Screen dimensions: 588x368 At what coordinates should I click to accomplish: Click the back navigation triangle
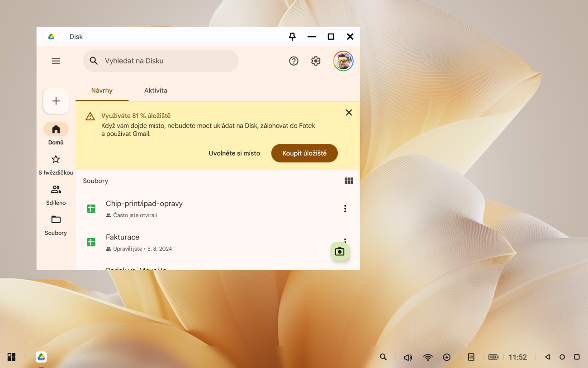click(547, 357)
